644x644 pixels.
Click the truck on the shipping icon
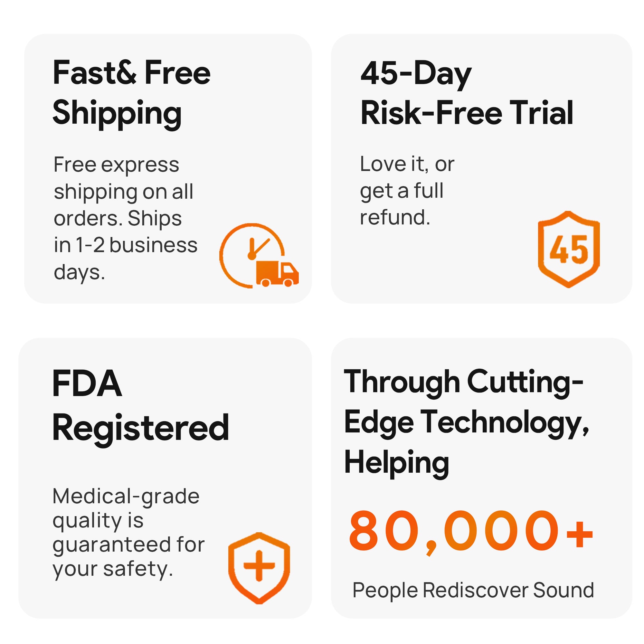(x=277, y=274)
